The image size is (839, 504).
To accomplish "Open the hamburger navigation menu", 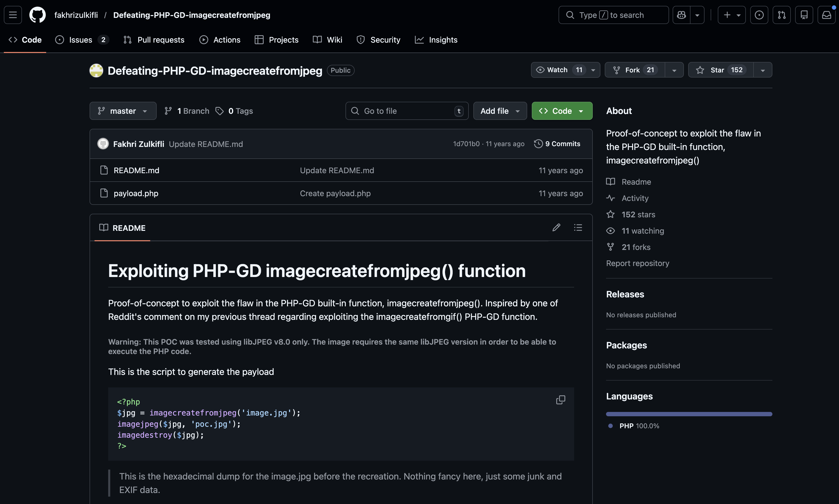I will (x=13, y=15).
